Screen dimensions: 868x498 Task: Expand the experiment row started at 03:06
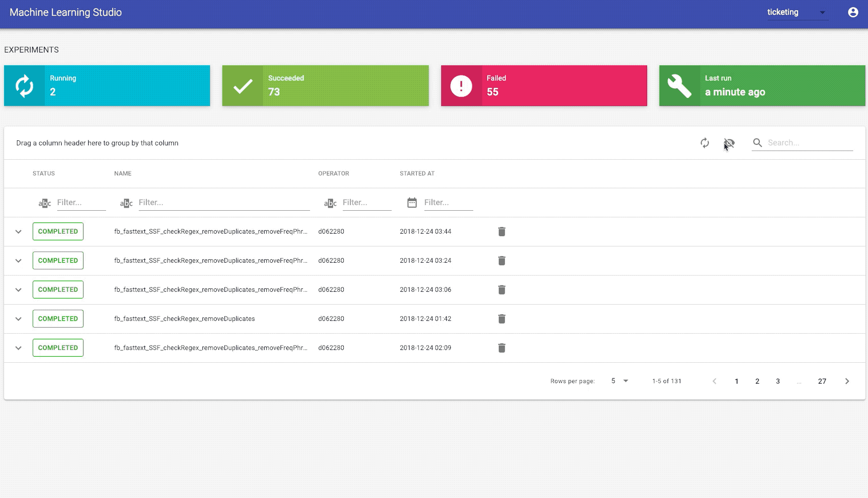(18, 290)
